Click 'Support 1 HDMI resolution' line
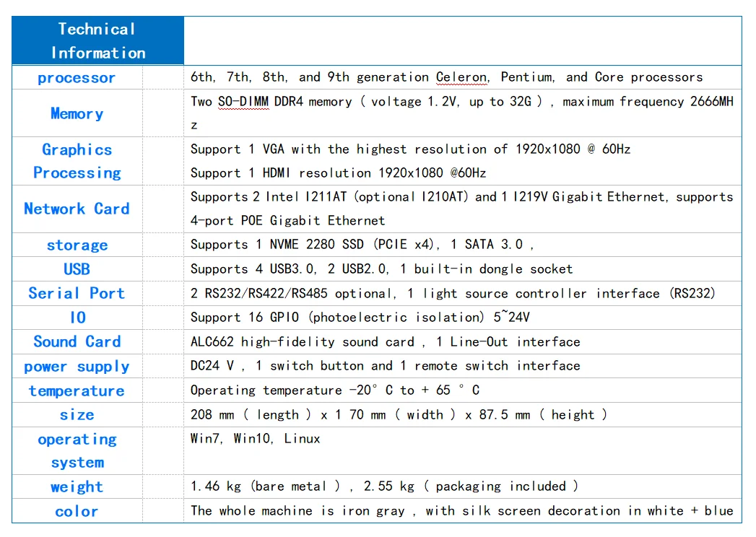Image resolution: width=756 pixels, height=537 pixels. point(339,173)
